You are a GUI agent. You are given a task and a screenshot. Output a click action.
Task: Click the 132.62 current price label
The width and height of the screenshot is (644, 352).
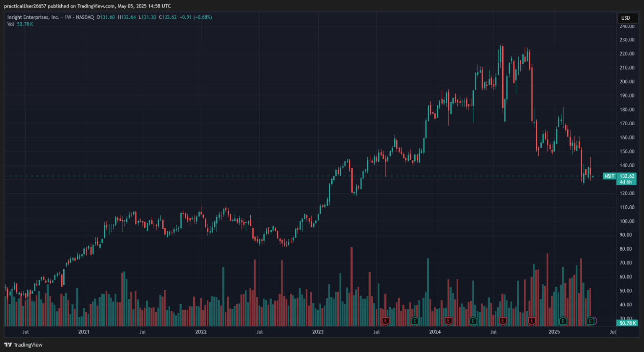(627, 176)
